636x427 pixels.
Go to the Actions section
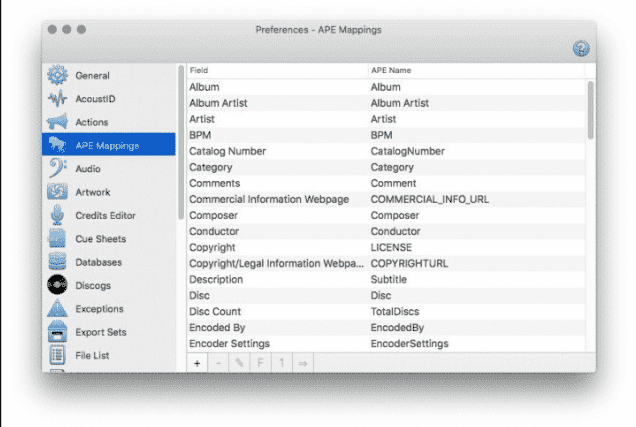(92, 122)
